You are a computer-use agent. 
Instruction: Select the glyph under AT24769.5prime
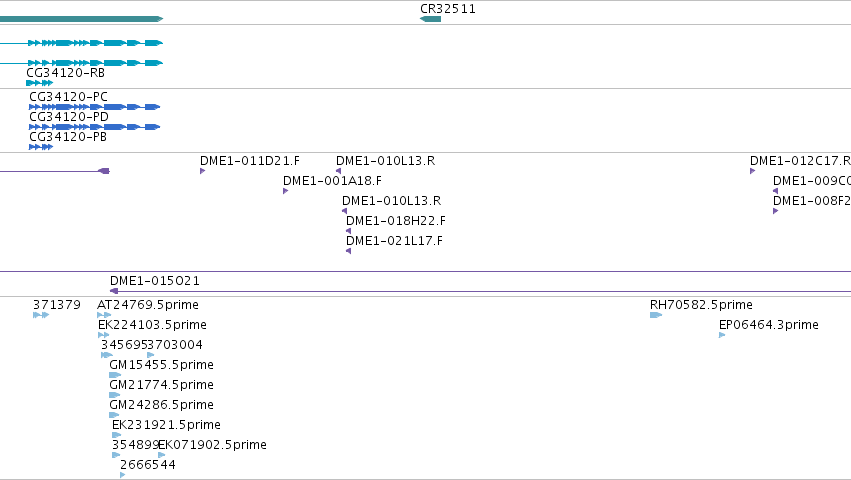(104, 315)
